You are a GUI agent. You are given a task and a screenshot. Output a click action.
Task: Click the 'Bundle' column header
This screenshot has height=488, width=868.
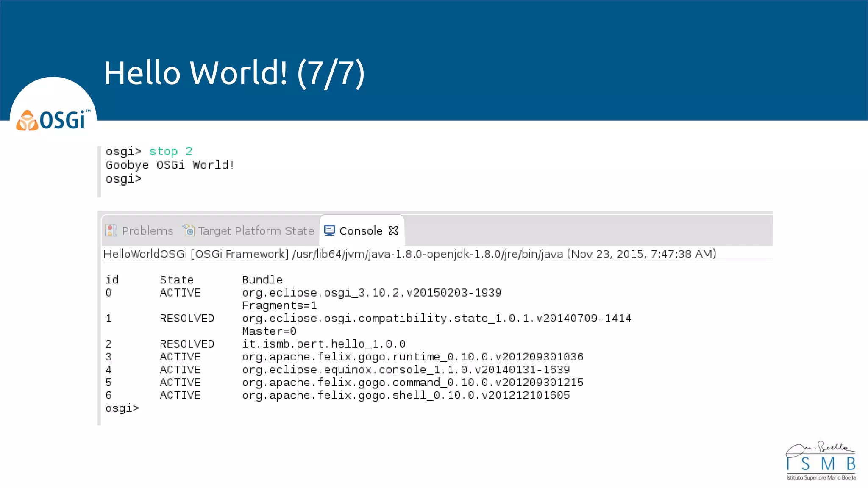pyautogui.click(x=262, y=280)
